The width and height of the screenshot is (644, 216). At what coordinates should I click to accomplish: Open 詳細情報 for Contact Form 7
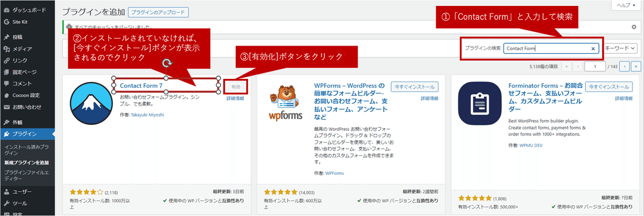coord(235,99)
